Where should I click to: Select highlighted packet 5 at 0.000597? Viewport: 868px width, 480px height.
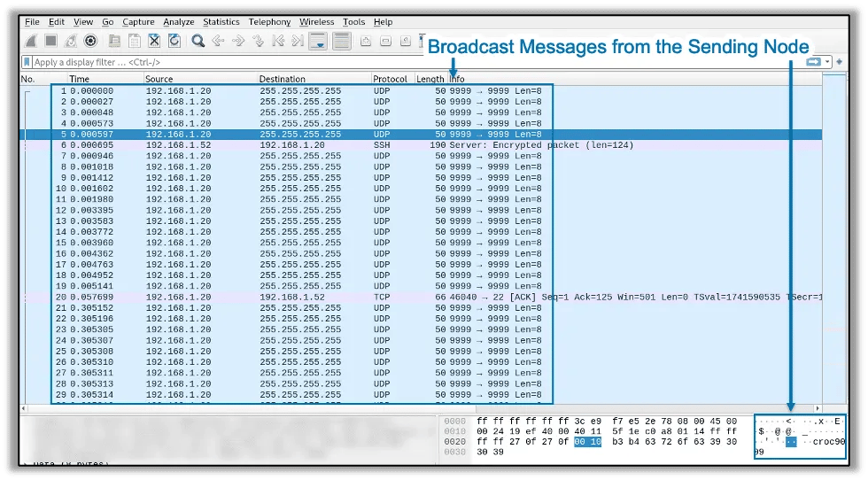[x=421, y=135]
